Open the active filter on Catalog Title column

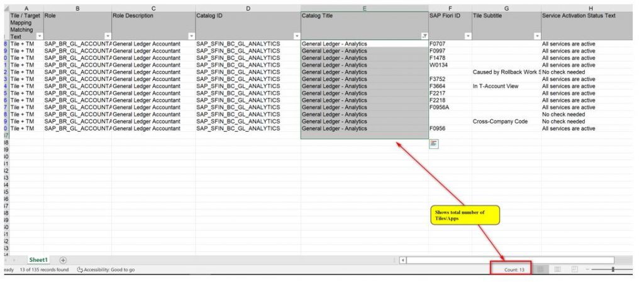(425, 36)
